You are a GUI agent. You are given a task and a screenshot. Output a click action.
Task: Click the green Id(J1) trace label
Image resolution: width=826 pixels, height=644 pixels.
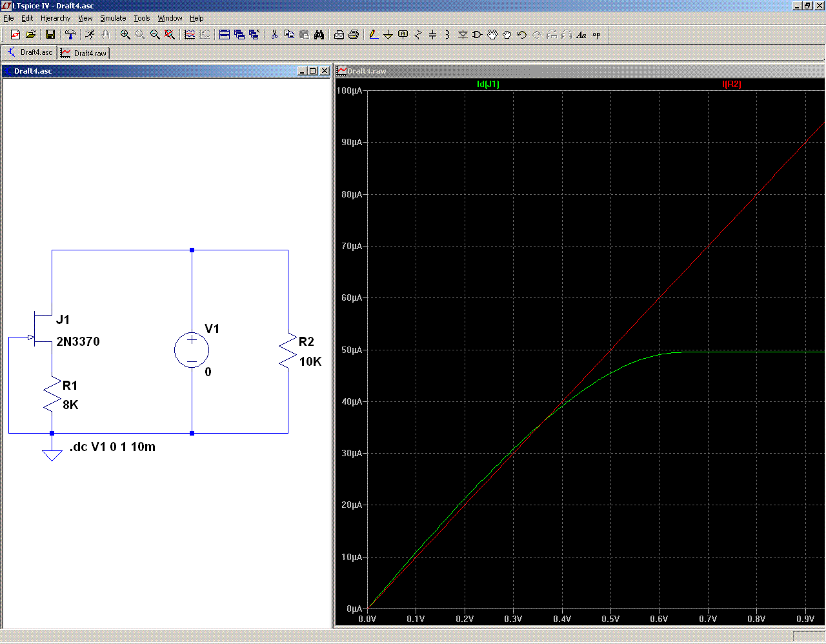[488, 85]
